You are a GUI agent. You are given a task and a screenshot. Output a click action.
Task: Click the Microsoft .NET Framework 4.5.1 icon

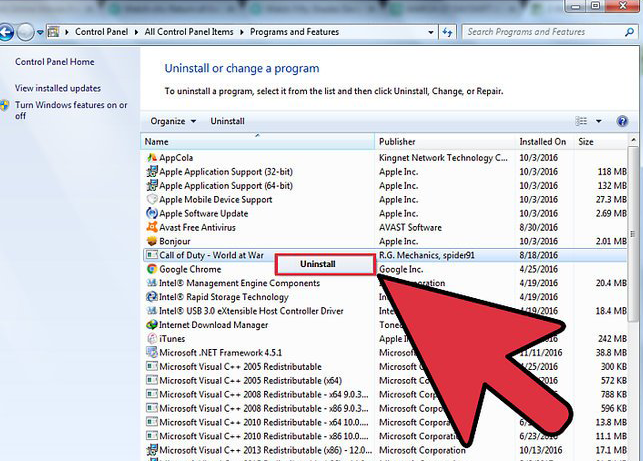point(152,353)
